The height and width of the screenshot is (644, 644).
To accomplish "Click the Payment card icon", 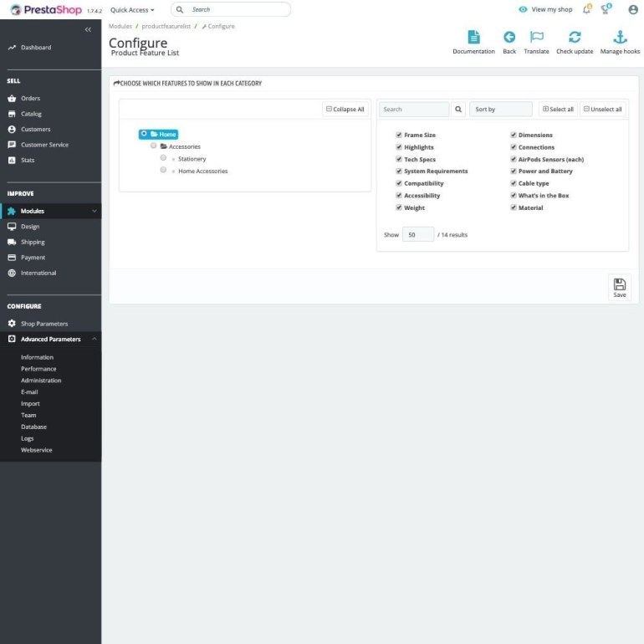I will [x=12, y=258].
